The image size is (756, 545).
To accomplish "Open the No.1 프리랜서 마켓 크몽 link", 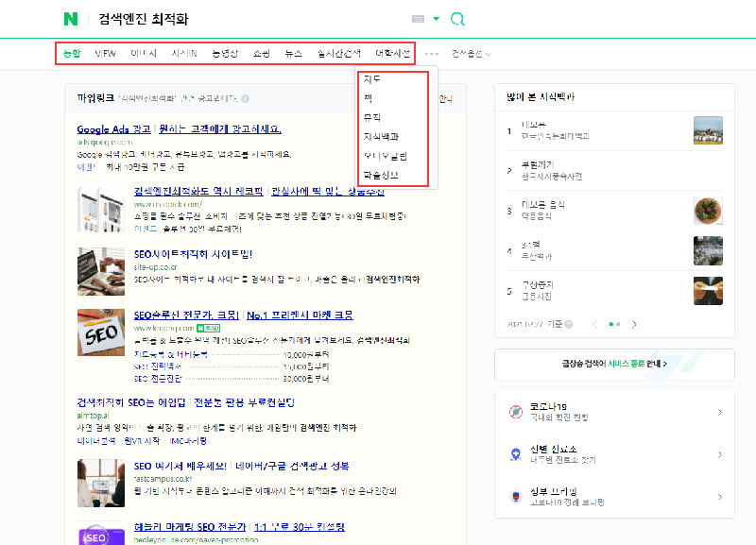I will (x=300, y=315).
